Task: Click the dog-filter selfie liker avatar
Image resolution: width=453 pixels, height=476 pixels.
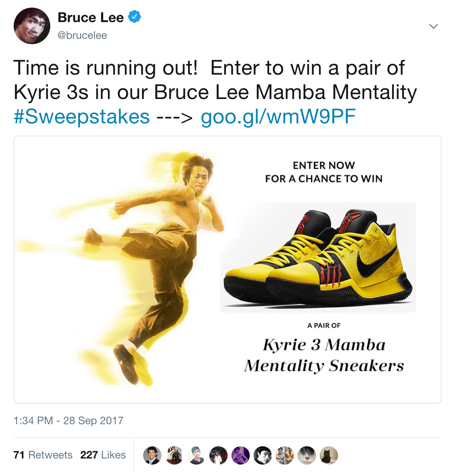Action: (307, 455)
